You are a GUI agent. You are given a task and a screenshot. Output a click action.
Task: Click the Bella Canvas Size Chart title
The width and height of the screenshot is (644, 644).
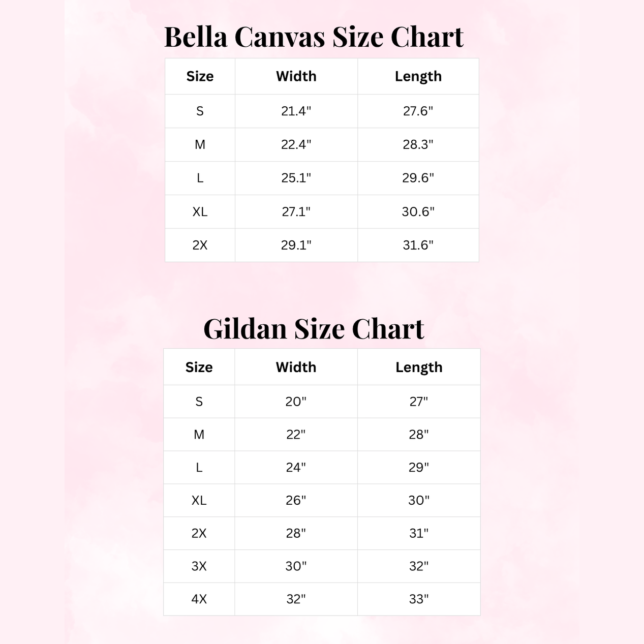coord(314,37)
